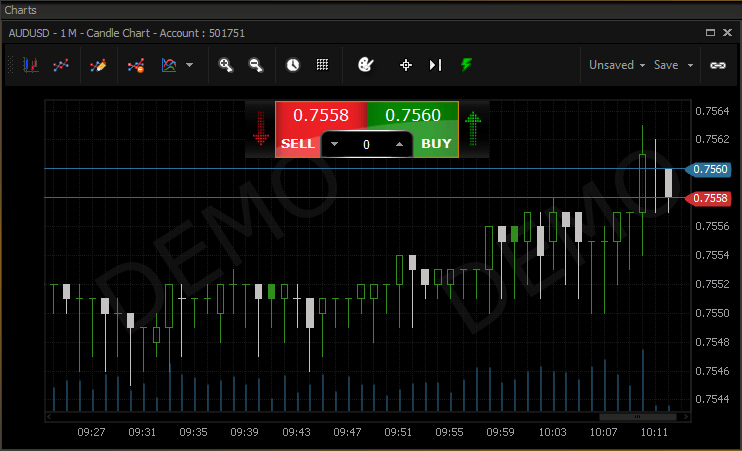Toggle the chart grid display
The image size is (742, 451).
(322, 65)
